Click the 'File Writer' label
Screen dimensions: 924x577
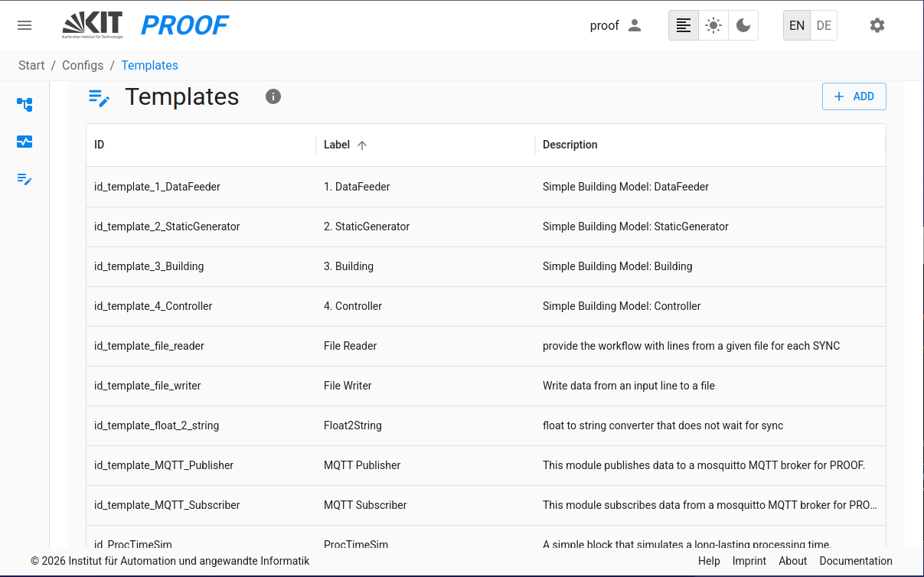click(348, 386)
